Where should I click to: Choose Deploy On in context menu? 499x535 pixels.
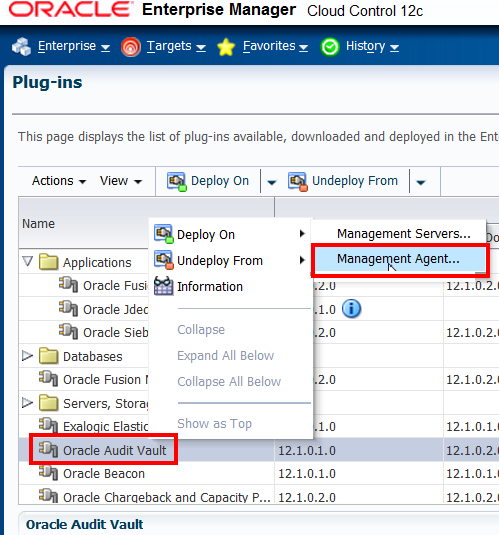pos(231,234)
